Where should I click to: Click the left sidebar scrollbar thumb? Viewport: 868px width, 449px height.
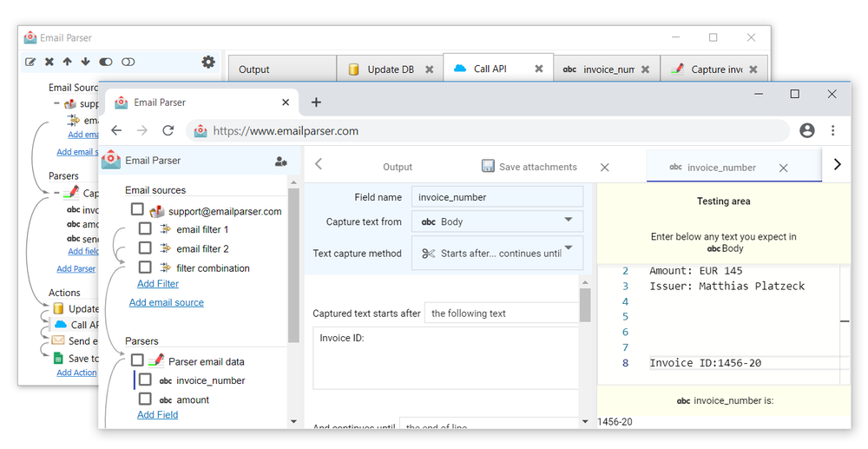click(x=293, y=266)
